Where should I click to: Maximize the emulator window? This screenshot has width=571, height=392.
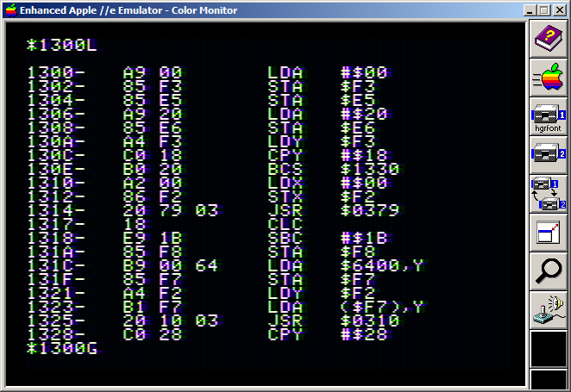point(543,10)
